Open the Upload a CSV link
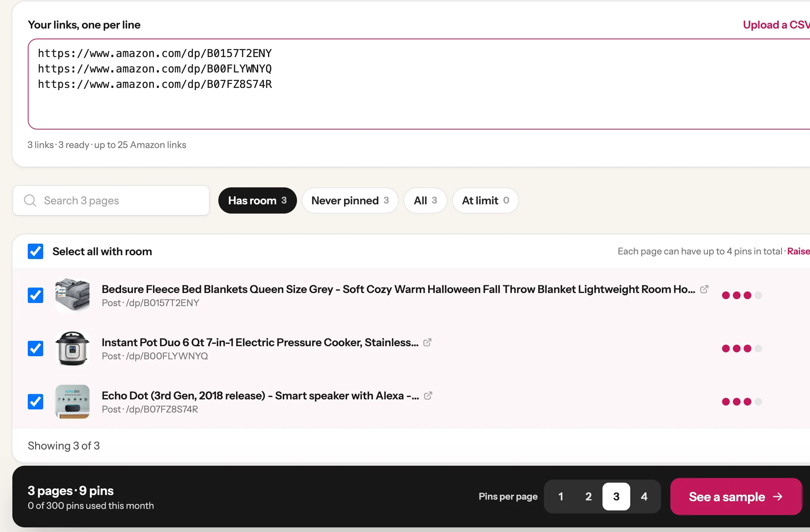Screen dimensions: 810x532 click(776, 25)
